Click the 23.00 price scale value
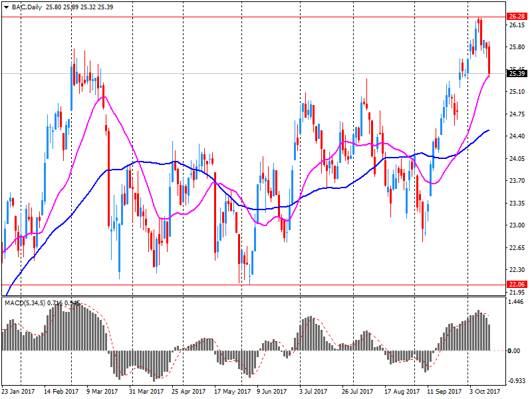532x399 pixels. [x=517, y=225]
